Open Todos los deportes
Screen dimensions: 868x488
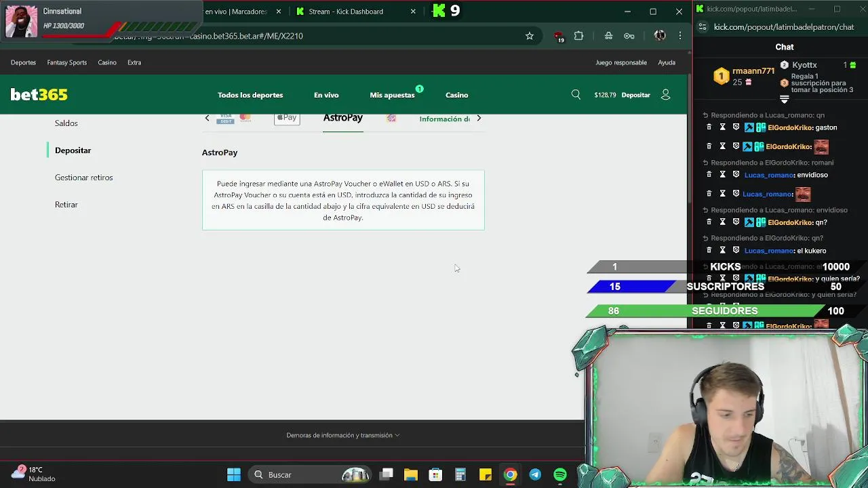(x=250, y=95)
